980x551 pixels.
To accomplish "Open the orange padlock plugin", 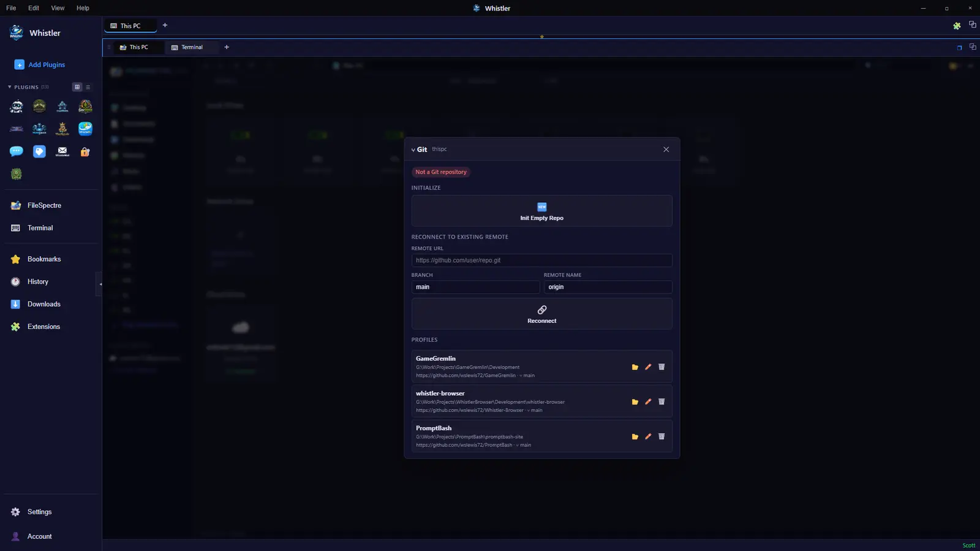I will [85, 151].
